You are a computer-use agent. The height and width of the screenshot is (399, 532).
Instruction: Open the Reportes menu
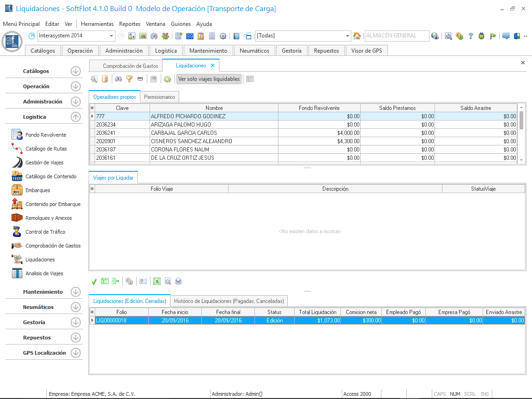pos(129,24)
